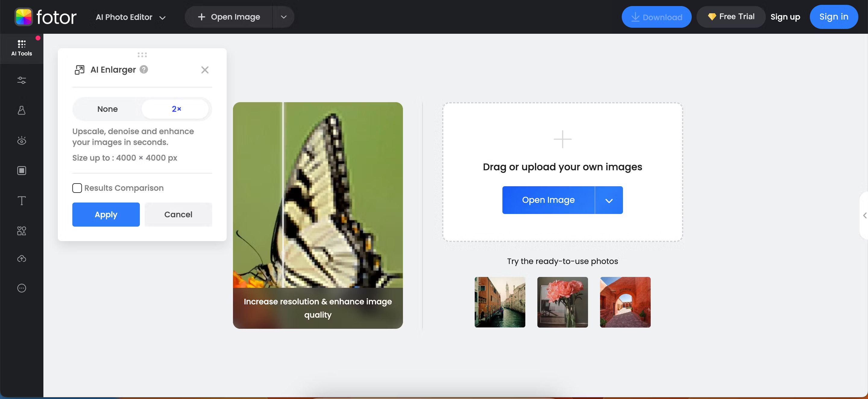
Task: Open the More options ellipsis in sidebar
Action: pyautogui.click(x=22, y=288)
